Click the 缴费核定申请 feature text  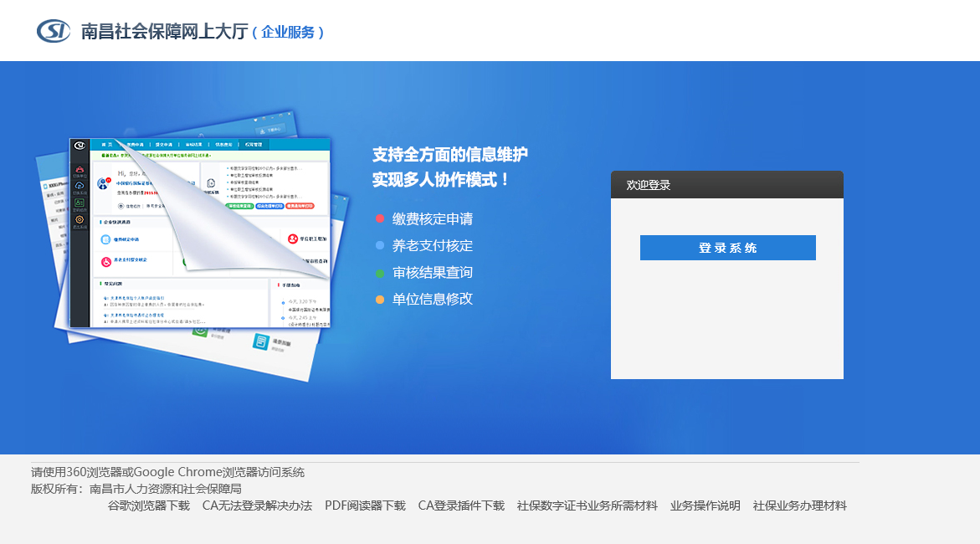click(x=433, y=218)
